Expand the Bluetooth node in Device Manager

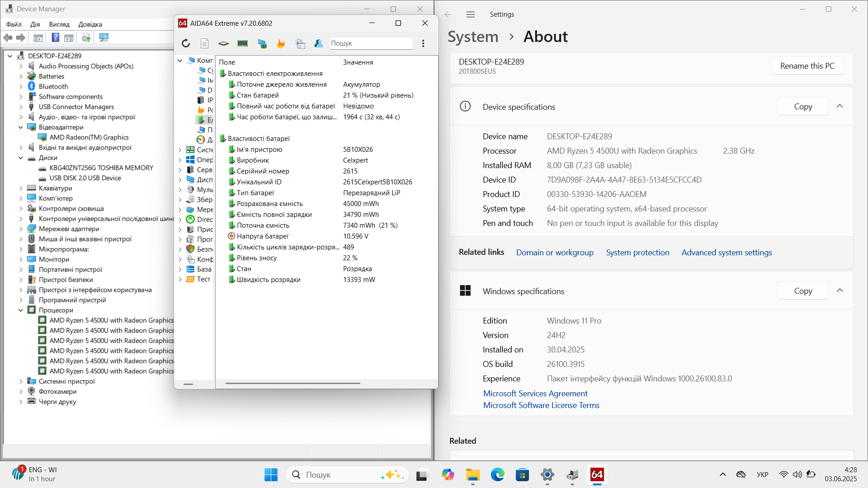[x=21, y=86]
